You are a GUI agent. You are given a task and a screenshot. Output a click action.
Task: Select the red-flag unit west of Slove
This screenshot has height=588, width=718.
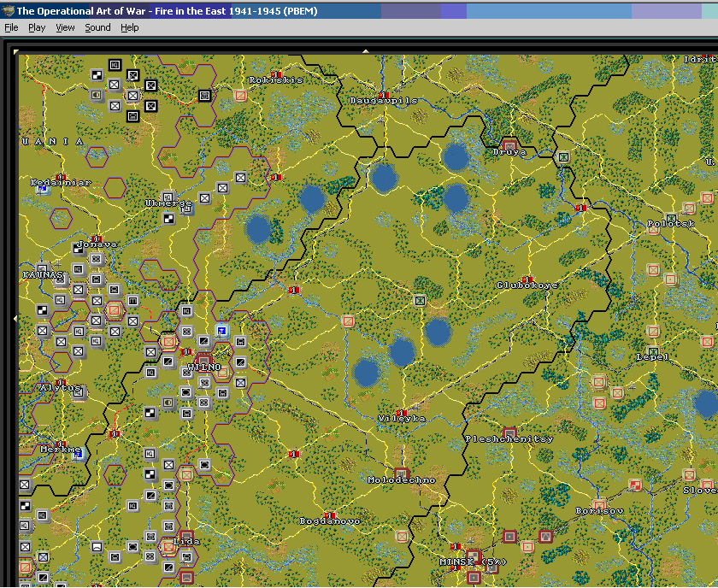tap(635, 485)
